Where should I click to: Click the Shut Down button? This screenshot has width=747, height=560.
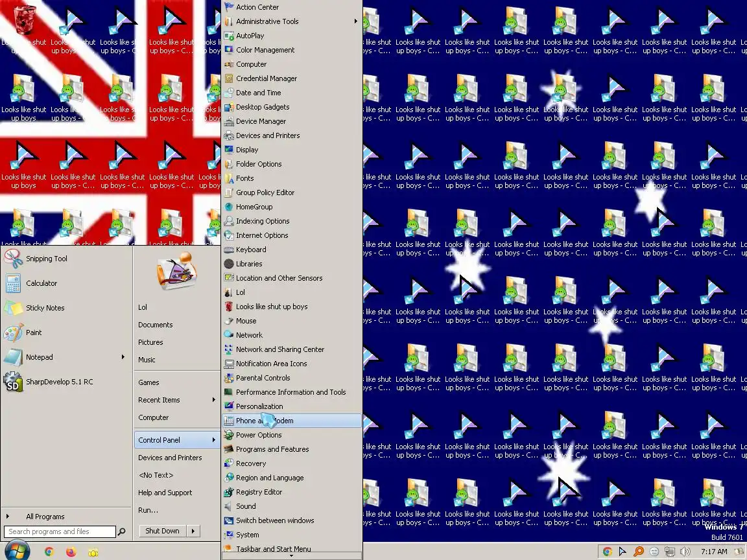[163, 531]
